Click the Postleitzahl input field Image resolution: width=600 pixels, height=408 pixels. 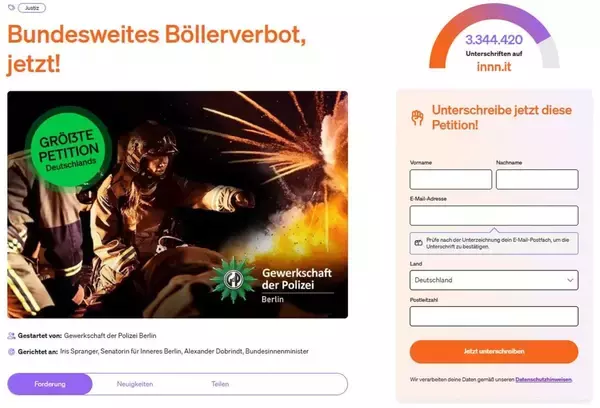point(494,316)
